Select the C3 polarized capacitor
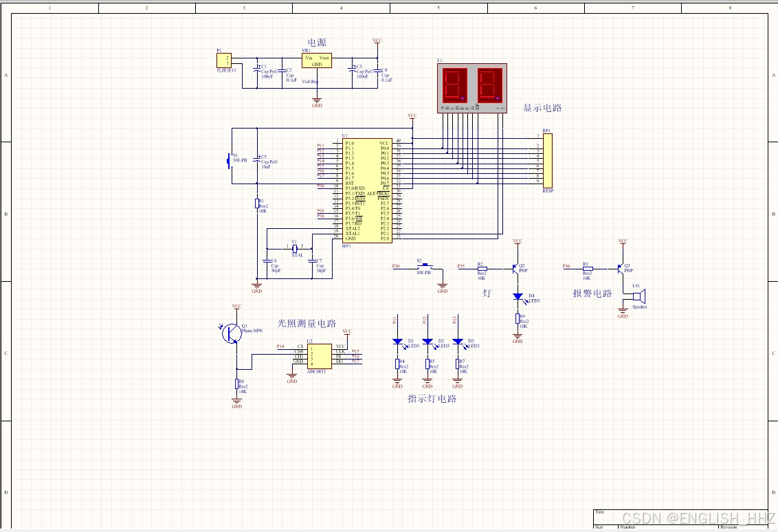This screenshot has width=778, height=532. coord(353,69)
